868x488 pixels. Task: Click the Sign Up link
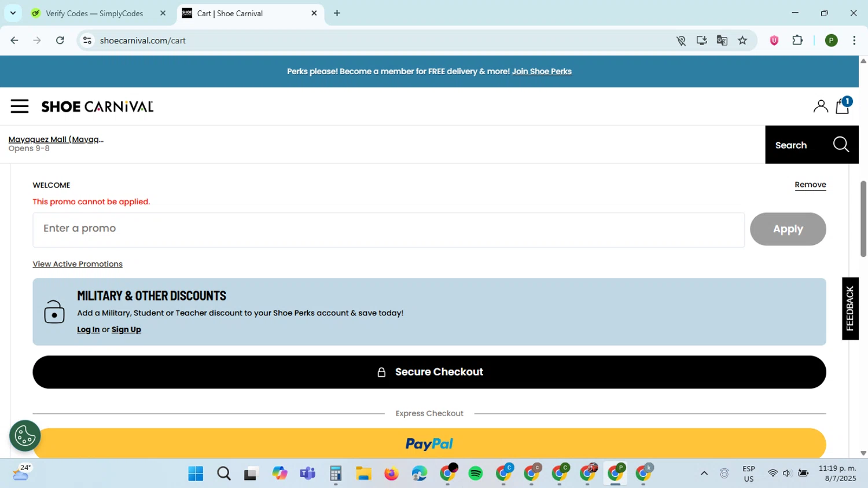tap(126, 329)
